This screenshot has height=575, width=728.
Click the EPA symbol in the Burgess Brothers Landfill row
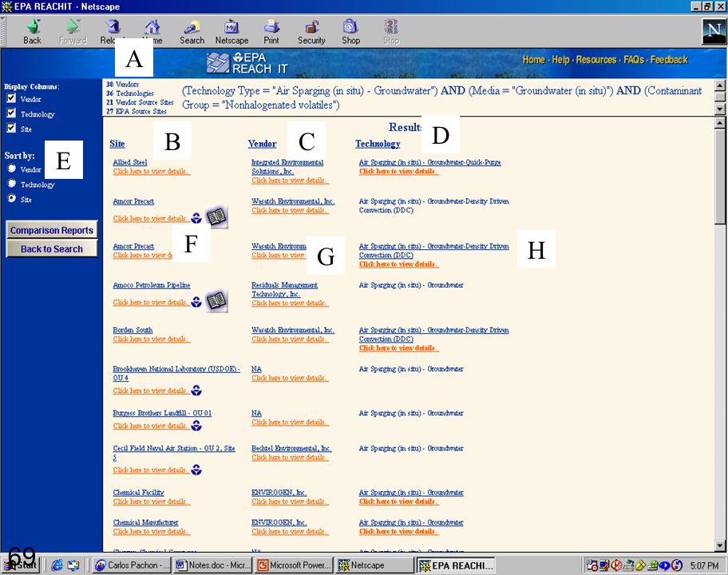click(196, 426)
